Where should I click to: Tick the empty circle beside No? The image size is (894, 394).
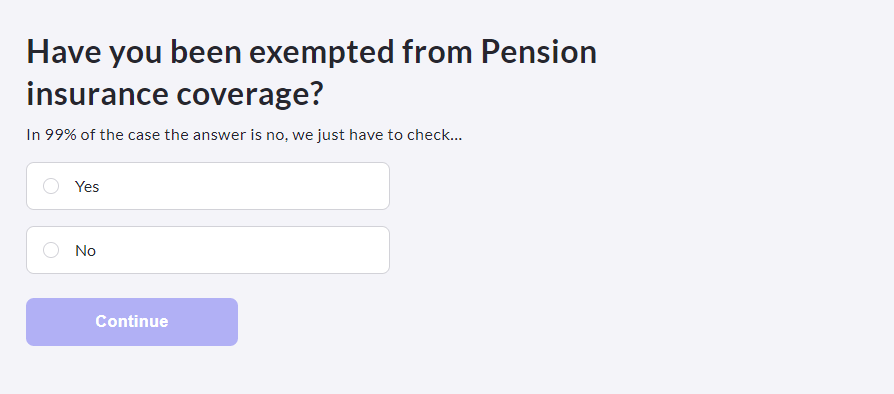point(51,250)
